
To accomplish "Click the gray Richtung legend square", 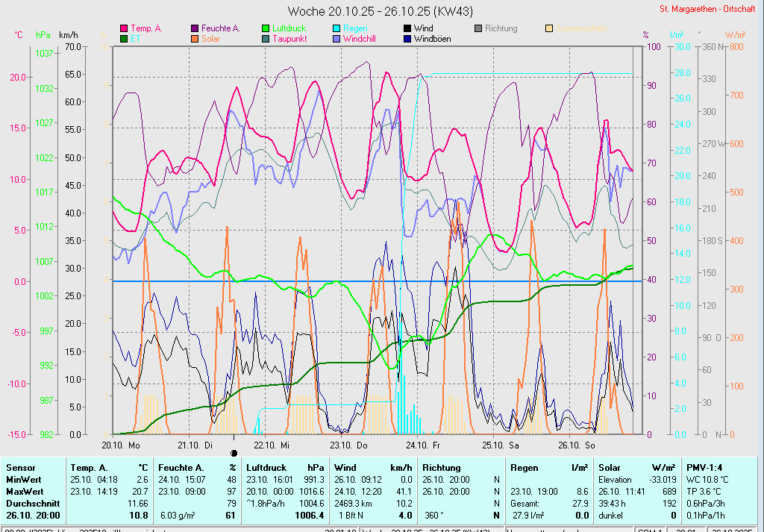I will click(x=478, y=28).
